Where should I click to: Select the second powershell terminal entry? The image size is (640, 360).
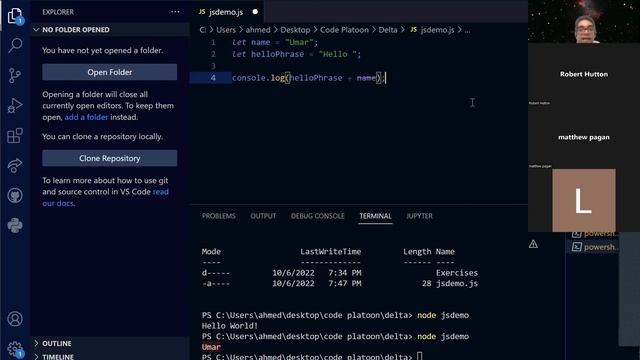[595, 247]
